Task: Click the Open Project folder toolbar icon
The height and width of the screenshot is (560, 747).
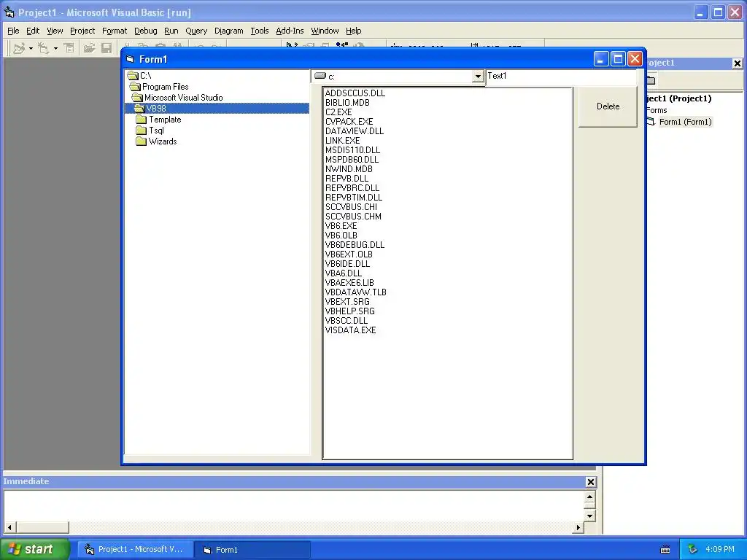Action: (89, 48)
